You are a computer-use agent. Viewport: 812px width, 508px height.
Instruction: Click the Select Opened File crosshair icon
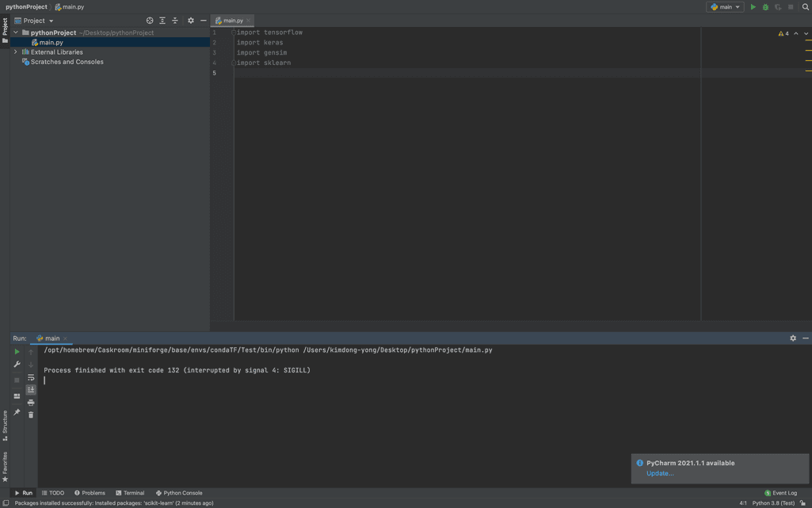tap(150, 21)
